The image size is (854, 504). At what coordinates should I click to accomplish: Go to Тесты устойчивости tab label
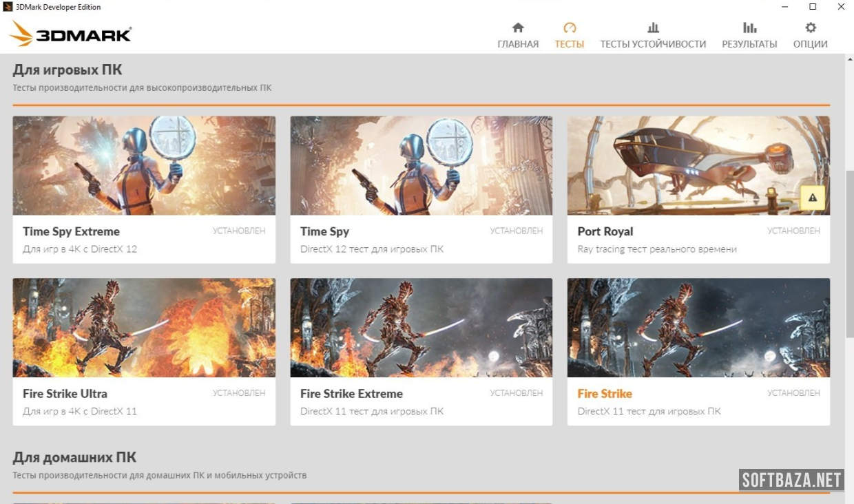pos(653,44)
